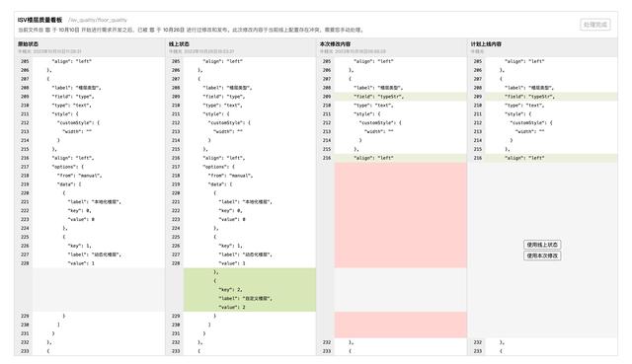Click the highlighted "align": "left" line in 计划上线内容
Image resolution: width=632 pixels, height=364 pixels.
click(551, 158)
